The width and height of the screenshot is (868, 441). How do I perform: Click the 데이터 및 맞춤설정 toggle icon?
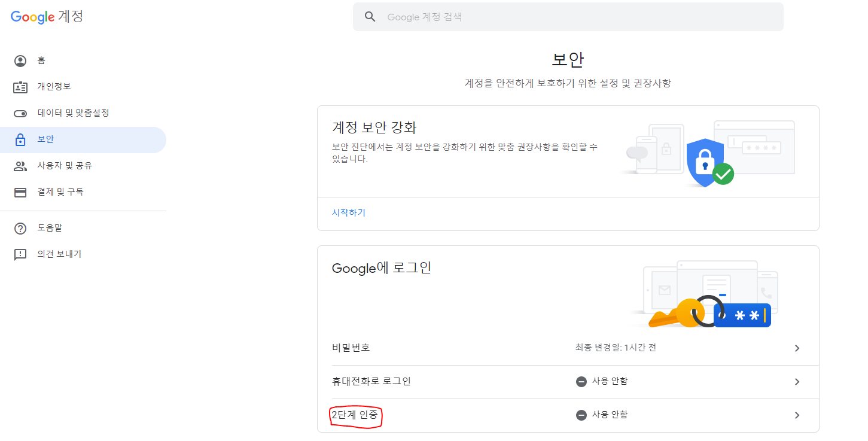point(20,113)
